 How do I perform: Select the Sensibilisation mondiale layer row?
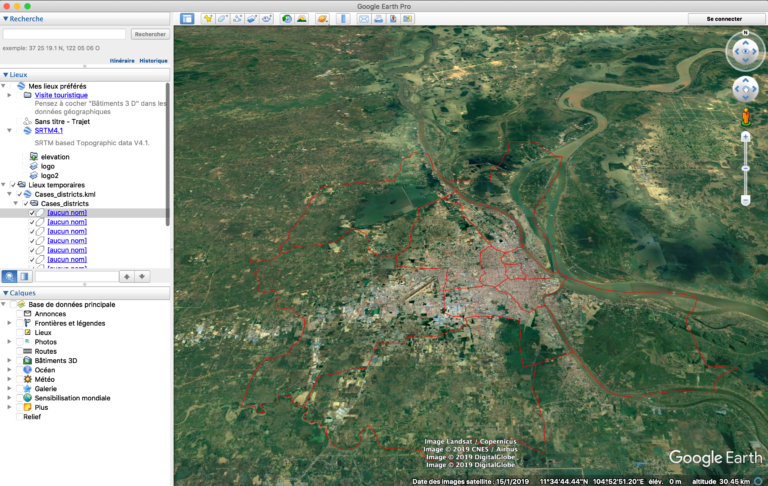[x=72, y=398]
